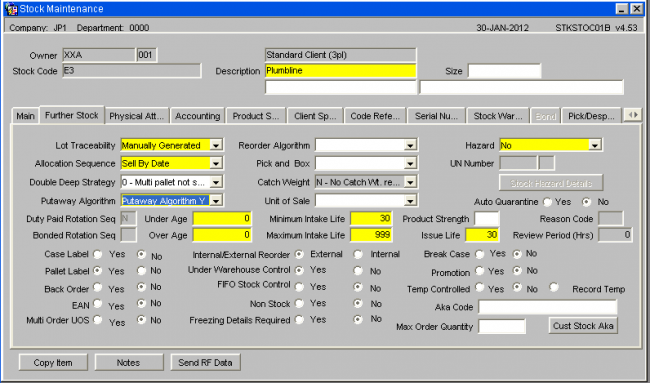Set Case Label to Yes
Image resolution: width=650 pixels, height=383 pixels.
(98, 254)
